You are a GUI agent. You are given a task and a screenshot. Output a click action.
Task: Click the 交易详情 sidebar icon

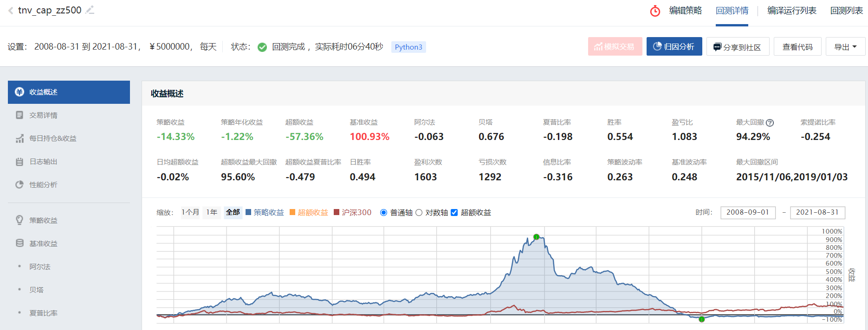pos(19,115)
